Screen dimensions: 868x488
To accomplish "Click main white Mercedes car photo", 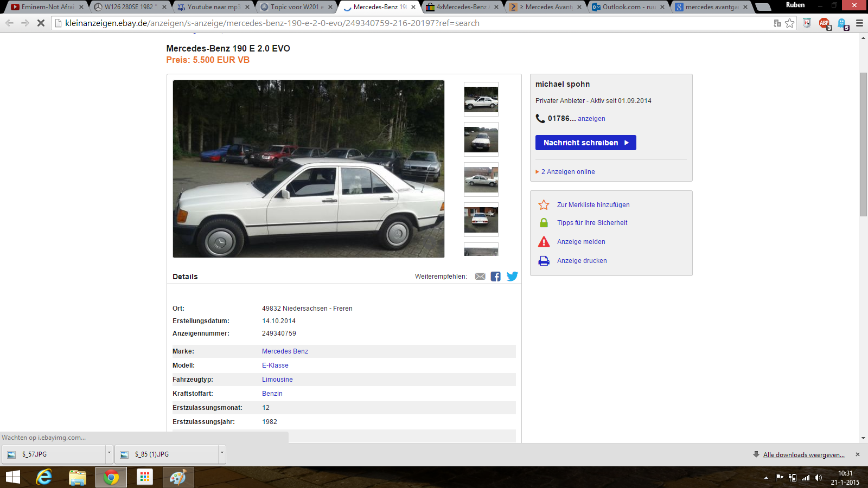I will coord(309,169).
